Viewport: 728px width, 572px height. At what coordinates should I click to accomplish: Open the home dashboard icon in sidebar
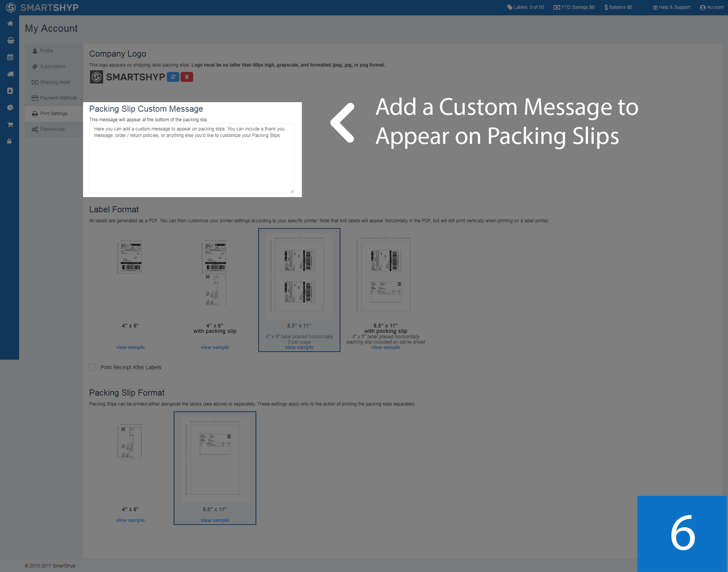click(10, 24)
